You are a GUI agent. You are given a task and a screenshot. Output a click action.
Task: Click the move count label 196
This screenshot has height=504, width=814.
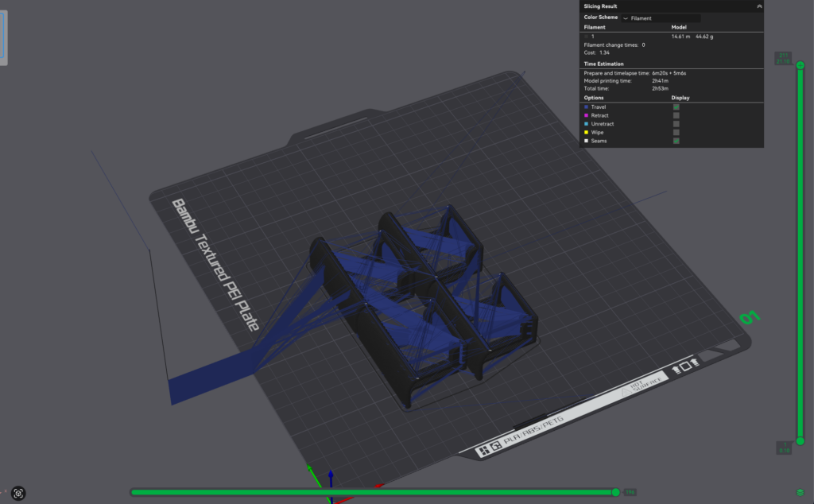(630, 492)
